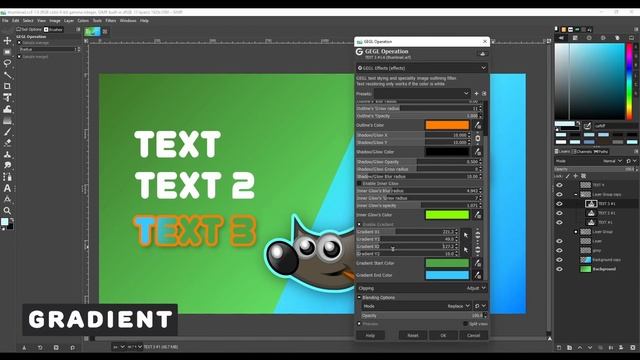Click the Undo history icon at bottom left
The height and width of the screenshot is (360, 640).
click(40, 348)
